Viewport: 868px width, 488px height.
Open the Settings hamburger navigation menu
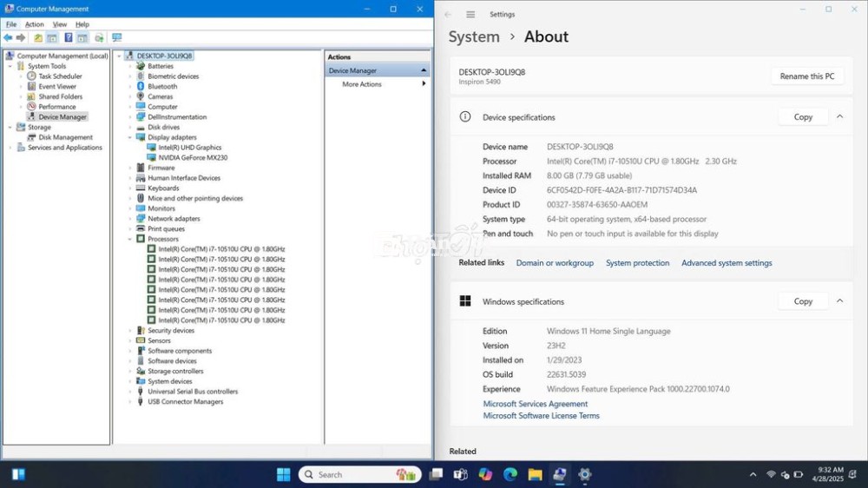click(470, 15)
